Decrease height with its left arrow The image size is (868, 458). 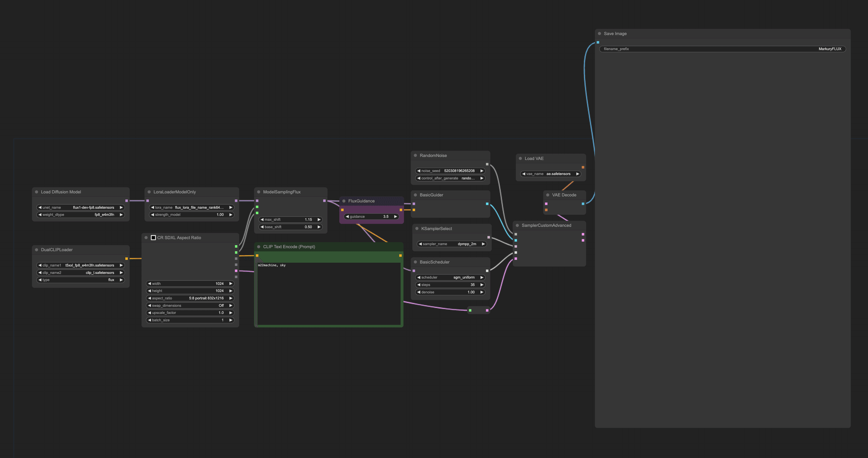(x=149, y=291)
